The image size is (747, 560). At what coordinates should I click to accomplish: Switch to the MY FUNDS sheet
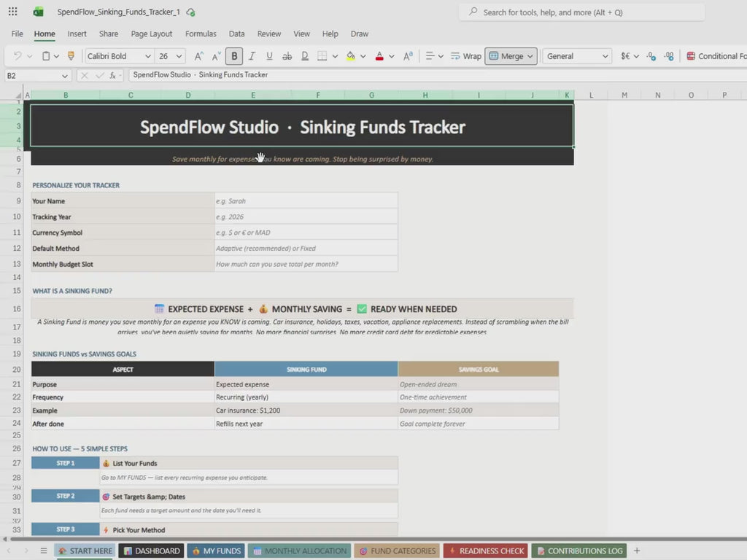pyautogui.click(x=216, y=551)
